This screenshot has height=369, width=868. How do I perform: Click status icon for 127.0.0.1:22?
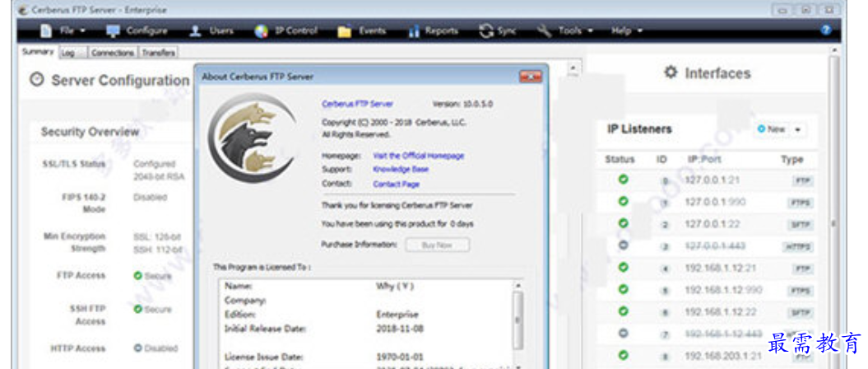point(623,223)
